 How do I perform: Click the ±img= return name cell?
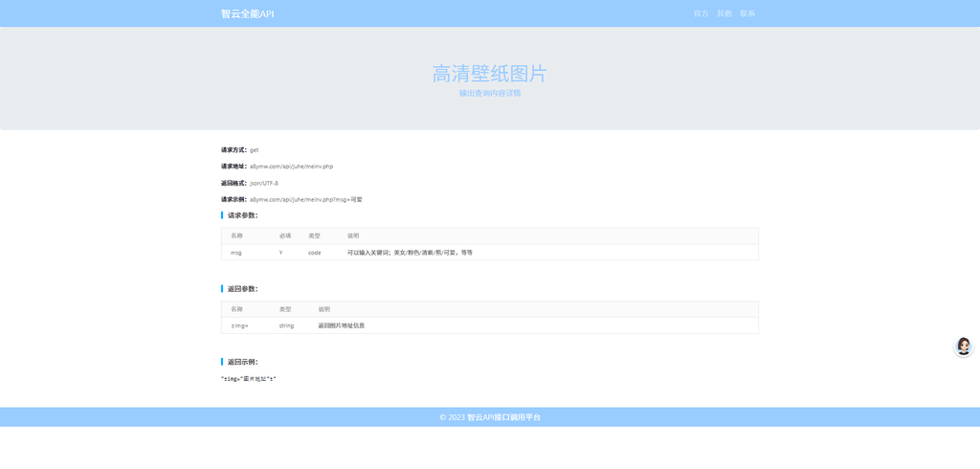coord(239,325)
